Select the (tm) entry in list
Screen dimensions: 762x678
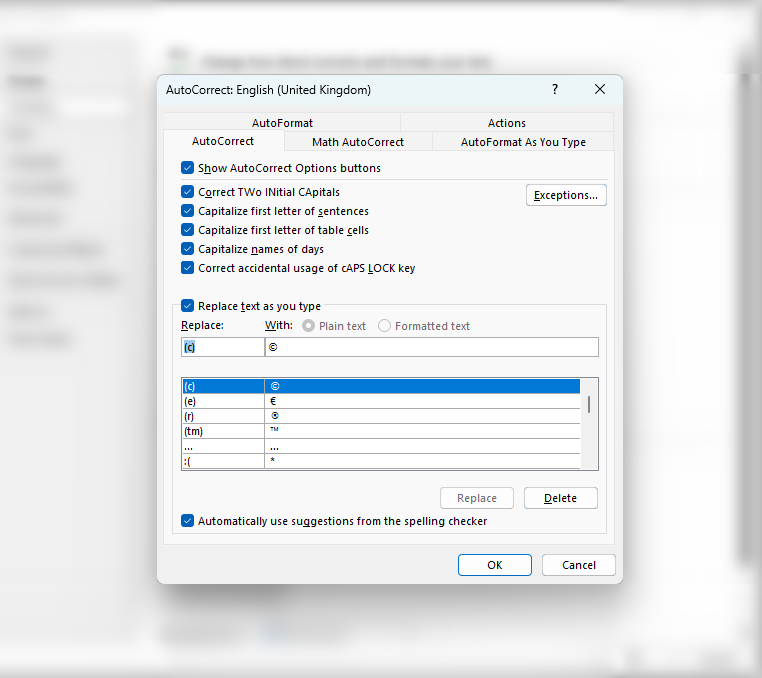click(222, 431)
